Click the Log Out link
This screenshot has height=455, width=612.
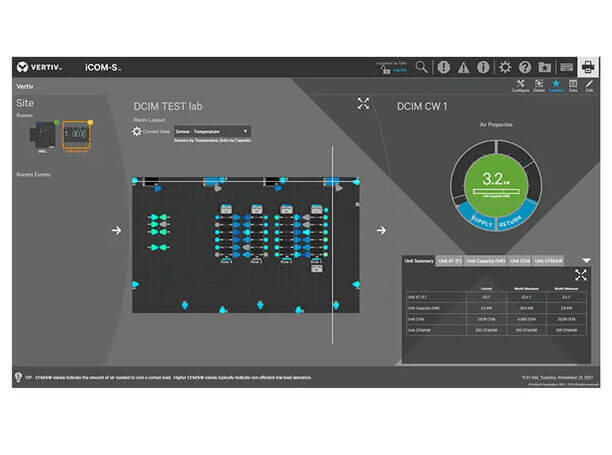(x=400, y=70)
